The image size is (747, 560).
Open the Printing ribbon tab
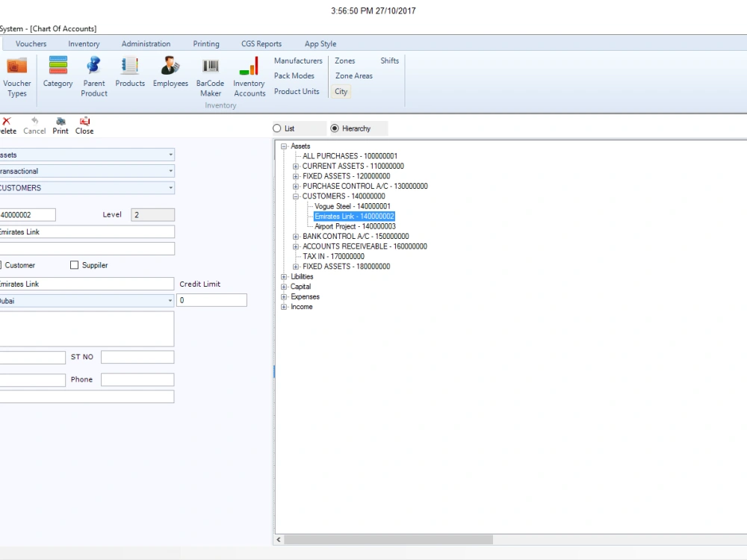pos(206,44)
